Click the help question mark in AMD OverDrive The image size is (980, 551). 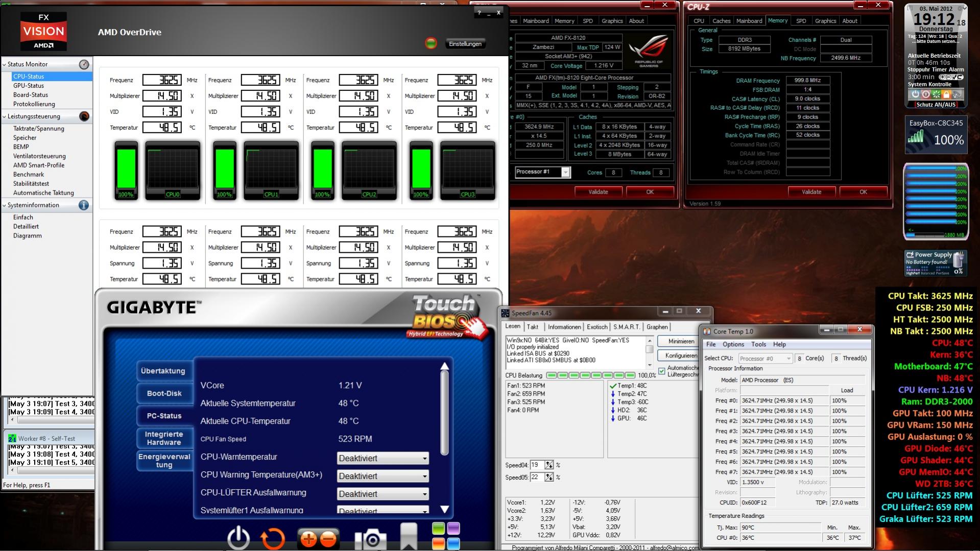pyautogui.click(x=479, y=13)
